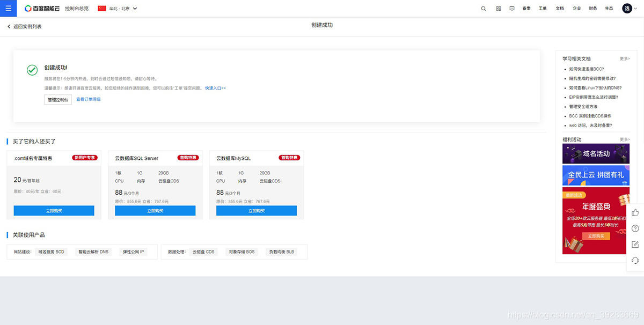
Task: Open the 域名活动 banner
Action: tap(596, 153)
